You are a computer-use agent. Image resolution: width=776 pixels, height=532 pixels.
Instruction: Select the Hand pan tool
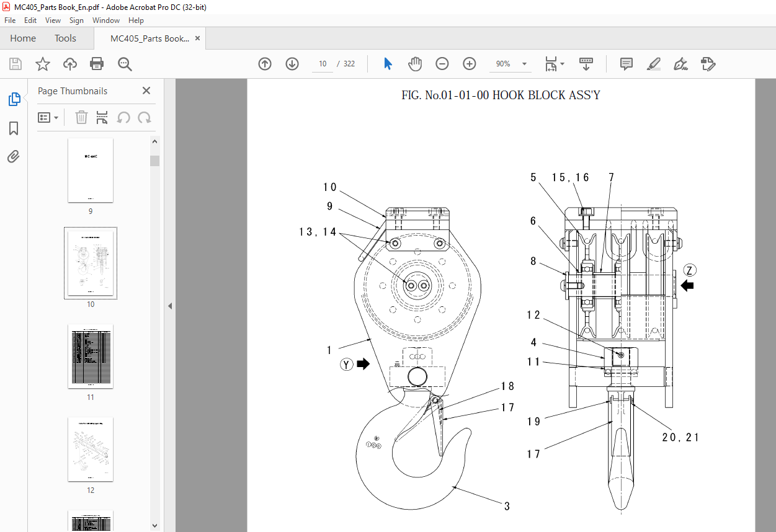(414, 64)
